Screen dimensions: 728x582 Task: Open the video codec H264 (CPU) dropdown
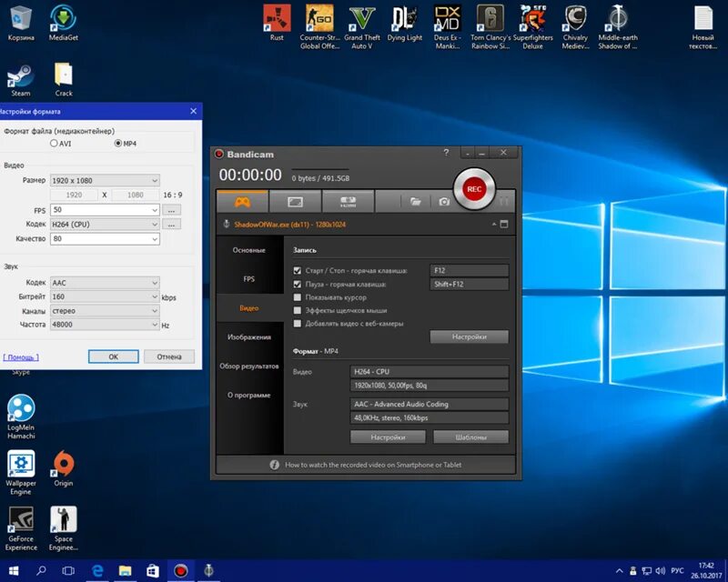point(105,225)
